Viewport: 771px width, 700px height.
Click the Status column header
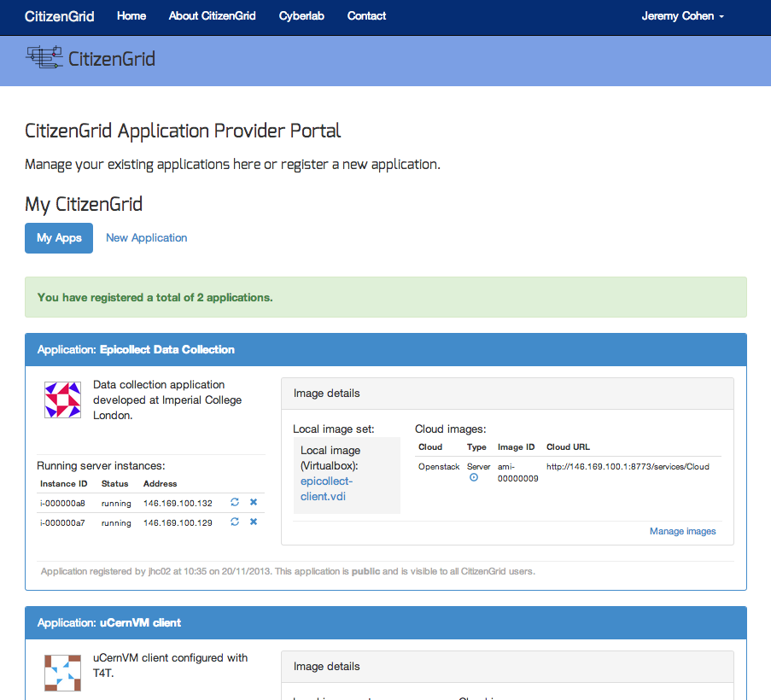coord(114,484)
